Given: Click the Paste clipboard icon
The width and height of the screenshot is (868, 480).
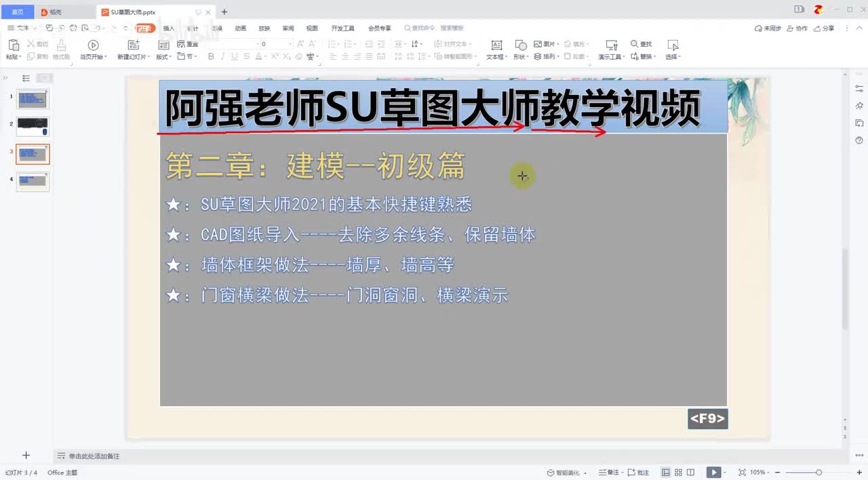Looking at the screenshot, I should click(13, 45).
